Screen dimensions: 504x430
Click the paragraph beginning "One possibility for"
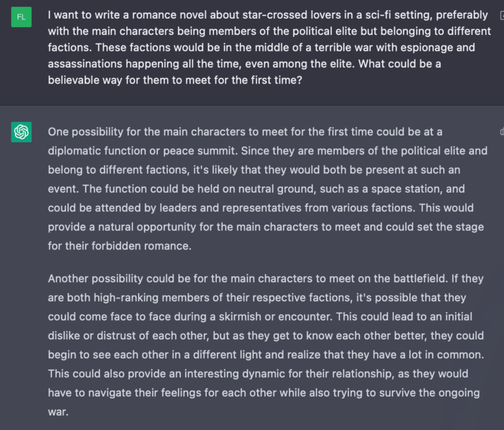pos(266,189)
